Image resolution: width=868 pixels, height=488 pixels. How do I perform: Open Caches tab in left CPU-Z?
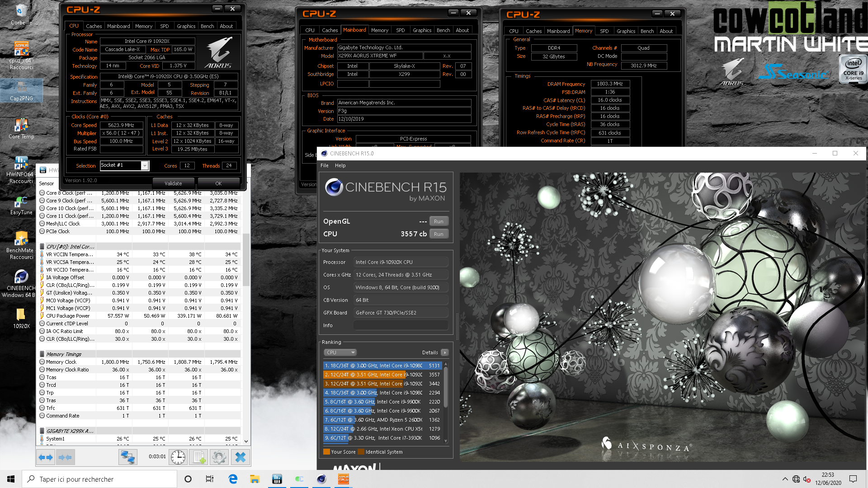click(94, 26)
